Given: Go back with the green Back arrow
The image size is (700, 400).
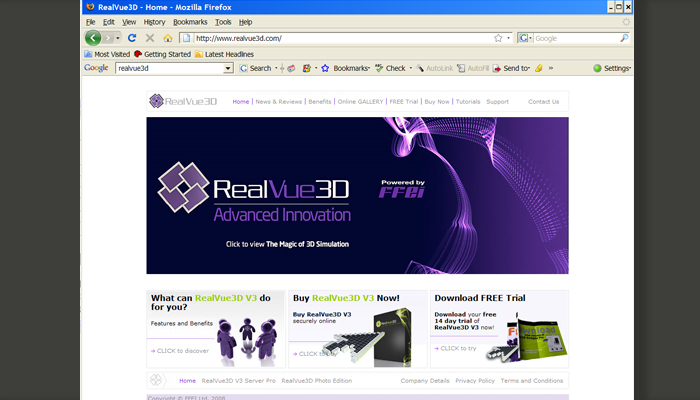Looking at the screenshot, I should (93, 38).
